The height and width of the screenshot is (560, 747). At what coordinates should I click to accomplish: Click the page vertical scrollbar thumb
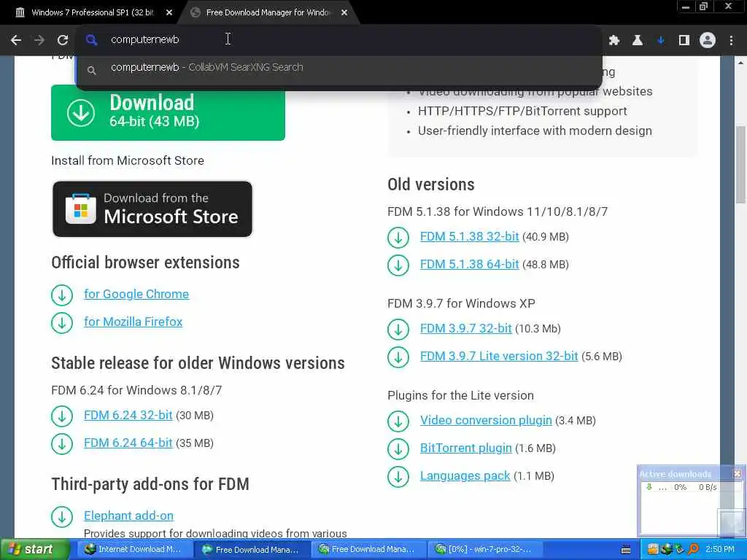[x=740, y=165]
